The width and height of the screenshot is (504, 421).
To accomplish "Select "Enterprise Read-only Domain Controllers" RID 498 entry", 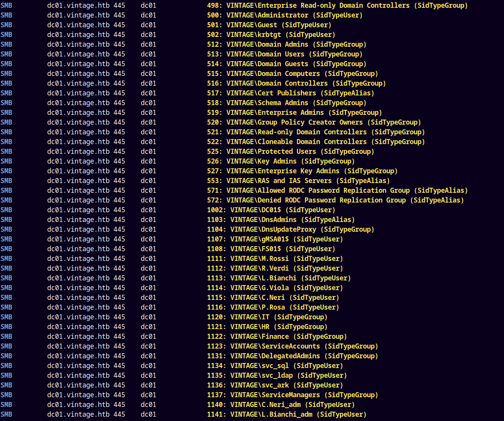I will tap(347, 5).
